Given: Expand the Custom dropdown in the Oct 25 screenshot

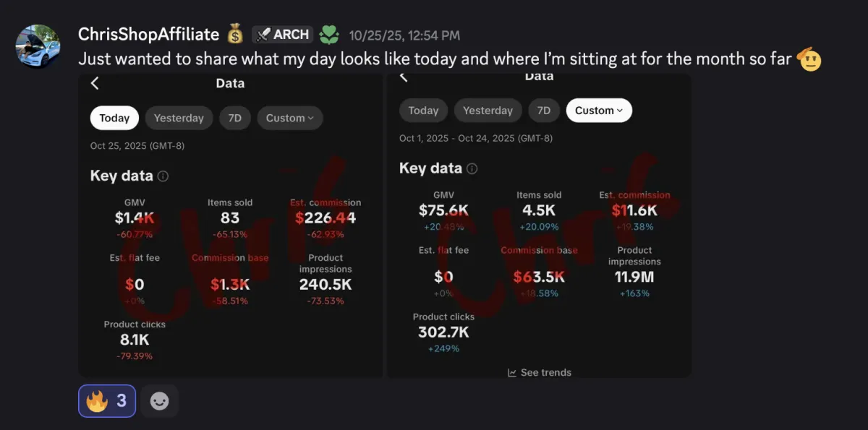Looking at the screenshot, I should point(289,118).
